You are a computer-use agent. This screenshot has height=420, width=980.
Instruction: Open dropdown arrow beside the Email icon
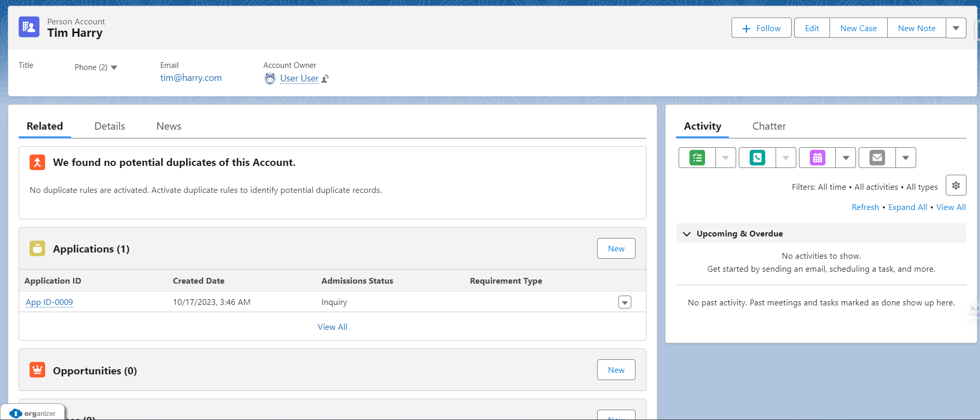point(905,158)
